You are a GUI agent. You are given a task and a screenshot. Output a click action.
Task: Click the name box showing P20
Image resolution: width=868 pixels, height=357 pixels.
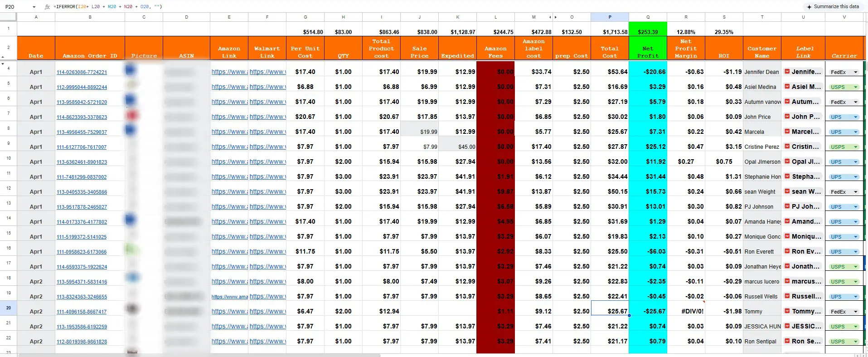pyautogui.click(x=18, y=7)
